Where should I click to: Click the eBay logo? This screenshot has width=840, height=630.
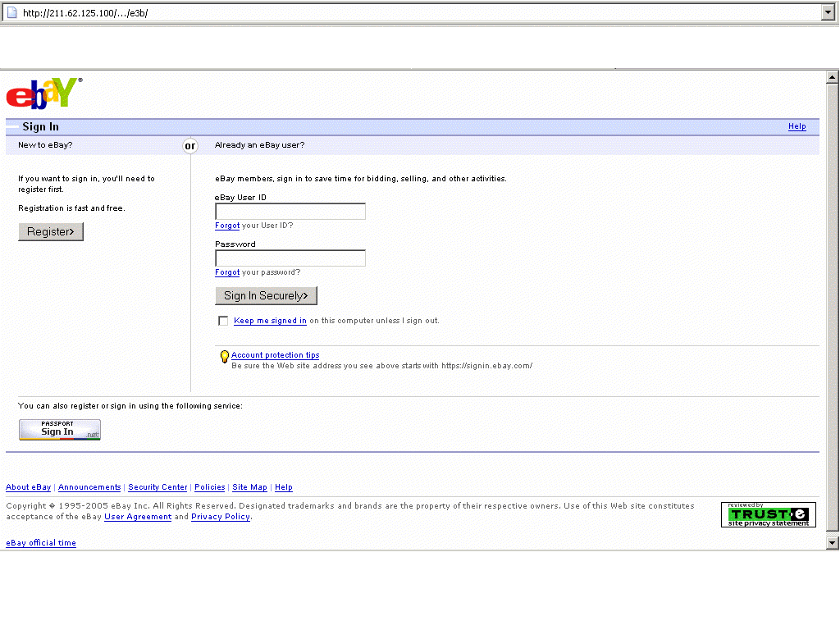[x=43, y=94]
